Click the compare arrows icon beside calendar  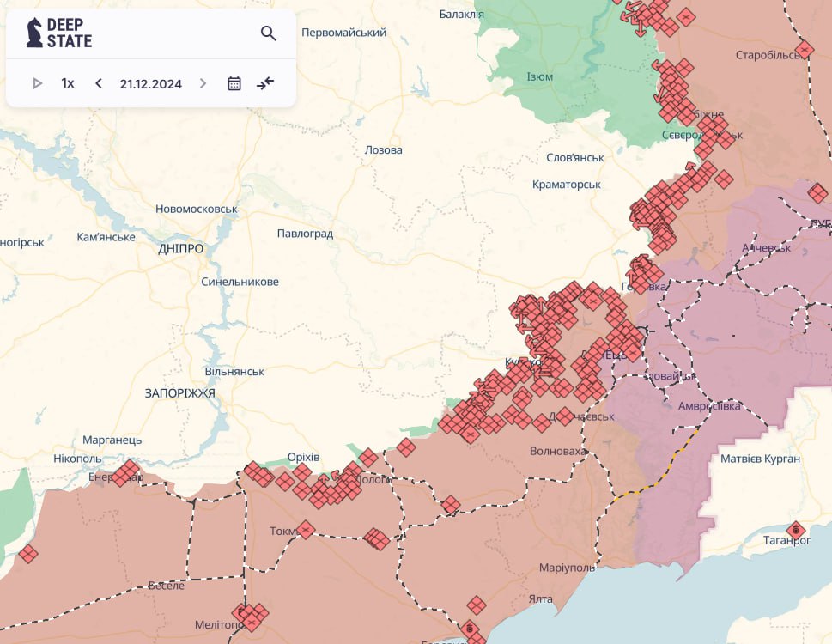pyautogui.click(x=265, y=83)
